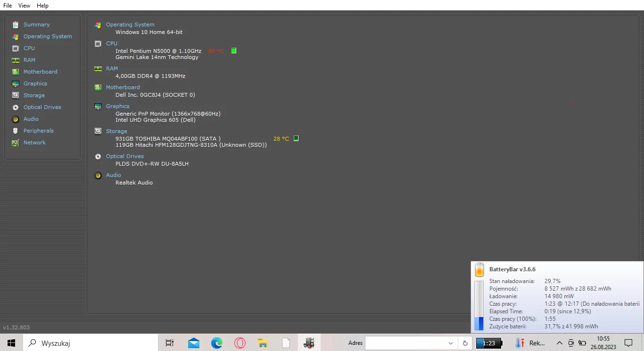Screen dimensions: 644x351
Task: Open the temperature monitor tray icon
Action: (519, 343)
